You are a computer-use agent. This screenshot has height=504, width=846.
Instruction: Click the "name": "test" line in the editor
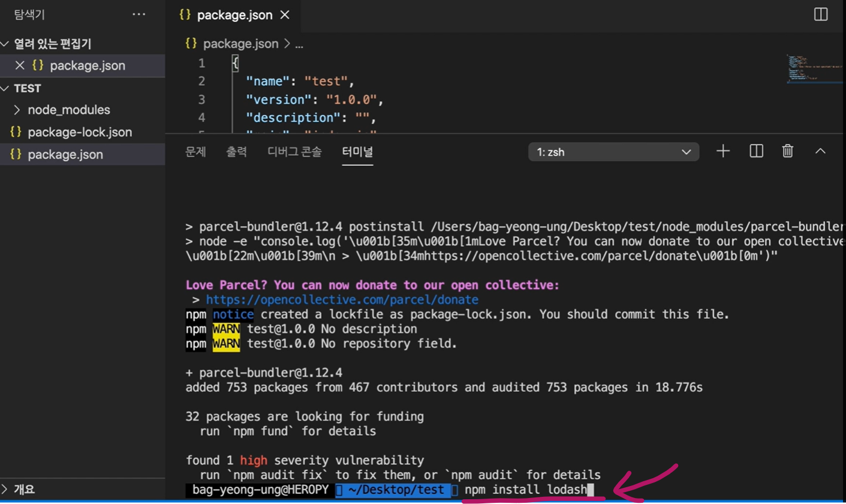click(300, 81)
